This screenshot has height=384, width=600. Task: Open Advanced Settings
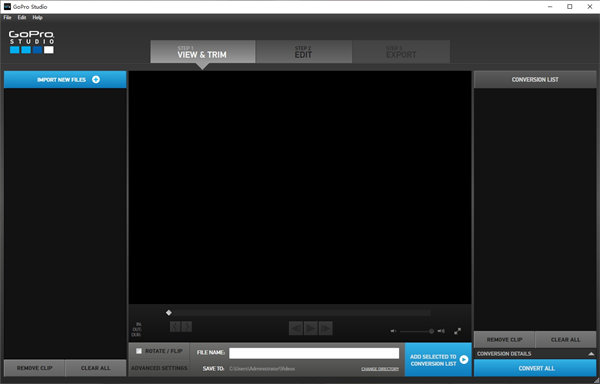pyautogui.click(x=159, y=368)
